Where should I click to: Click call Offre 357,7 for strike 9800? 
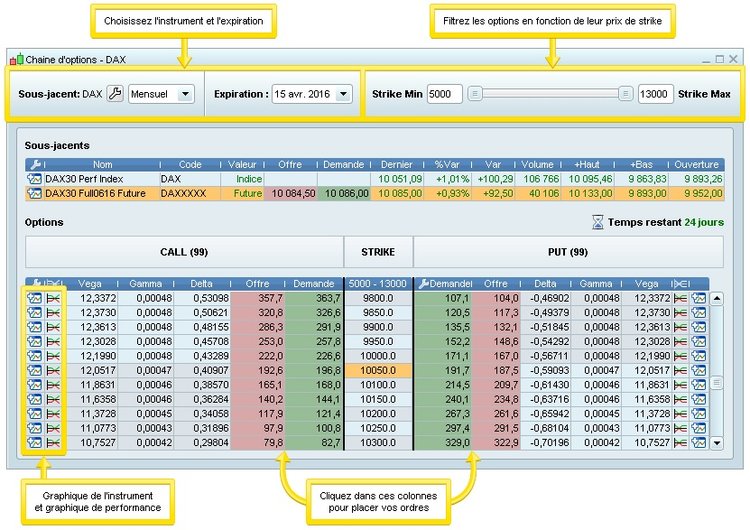(258, 298)
